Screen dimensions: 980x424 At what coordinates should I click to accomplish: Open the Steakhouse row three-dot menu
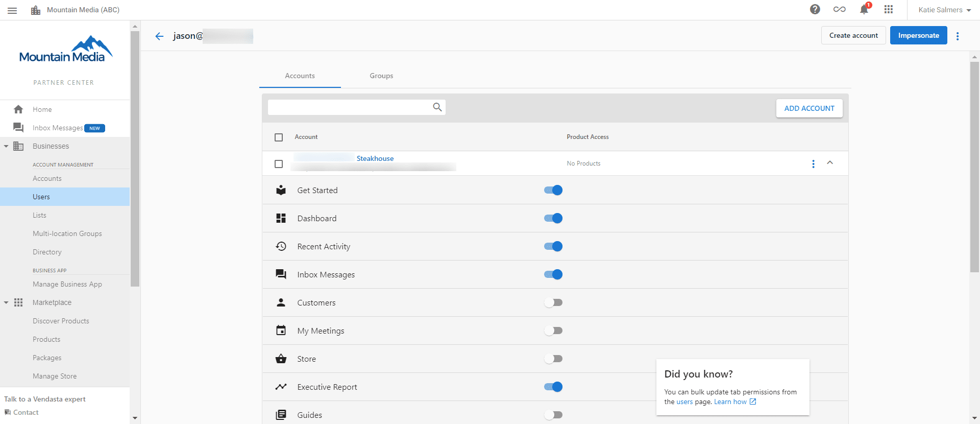coord(813,164)
